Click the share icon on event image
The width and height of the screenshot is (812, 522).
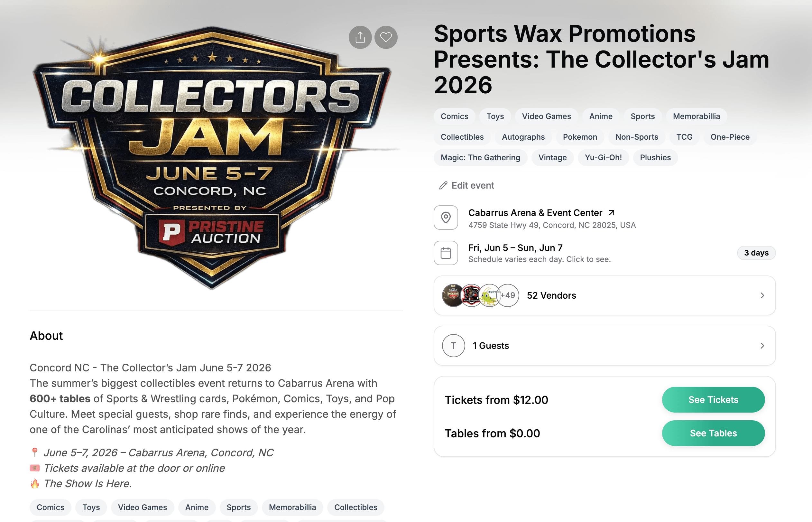tap(360, 37)
